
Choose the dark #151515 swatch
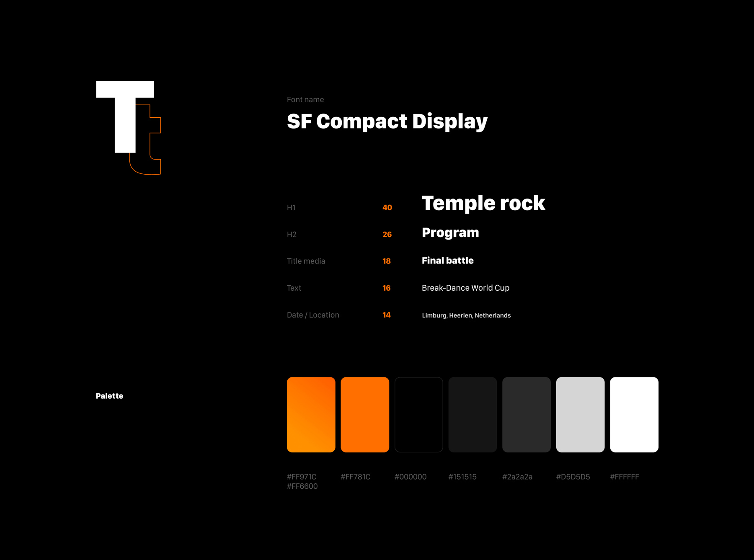[473, 414]
